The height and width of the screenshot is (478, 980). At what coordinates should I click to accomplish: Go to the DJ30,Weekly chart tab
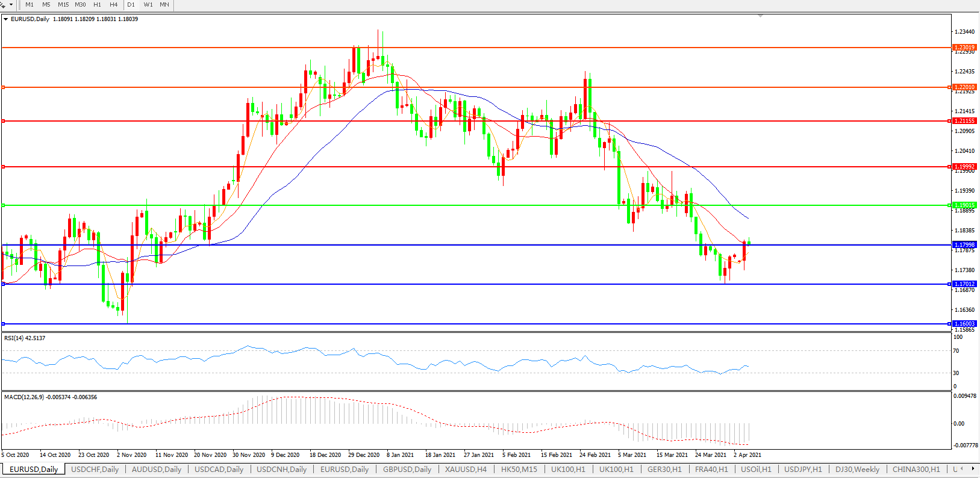tap(857, 470)
